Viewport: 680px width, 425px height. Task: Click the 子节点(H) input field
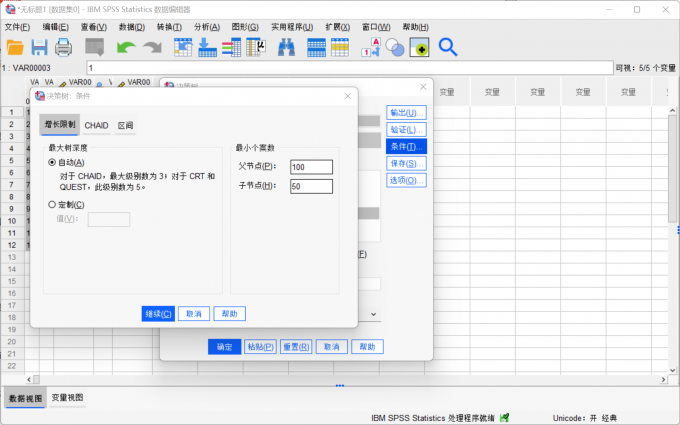[311, 186]
